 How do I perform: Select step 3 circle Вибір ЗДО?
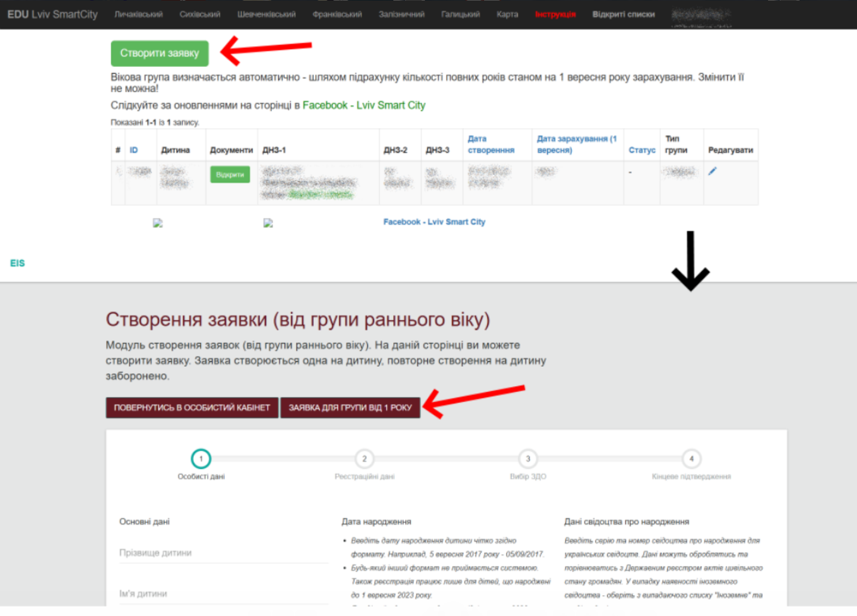click(x=528, y=459)
